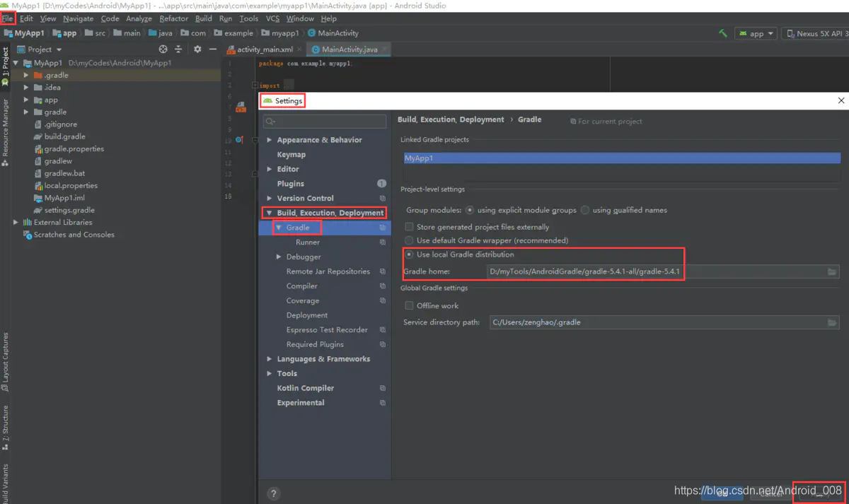Open the VCS menu

coord(272,18)
